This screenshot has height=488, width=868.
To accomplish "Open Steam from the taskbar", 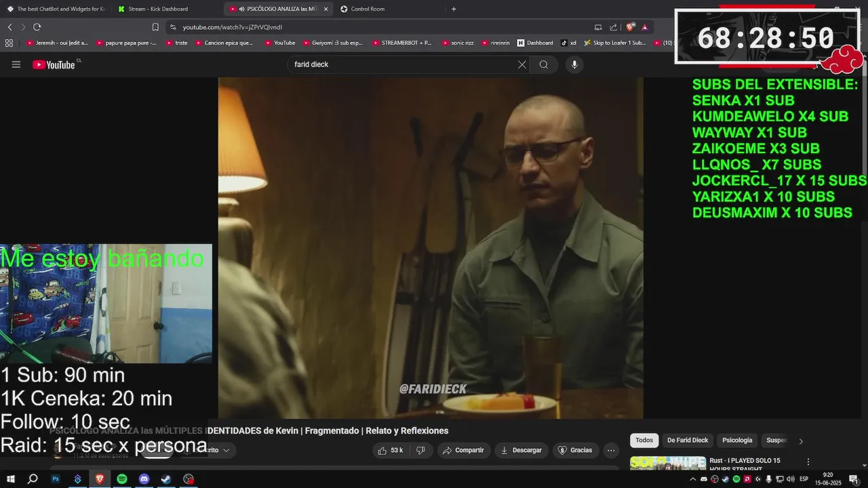I will point(166,479).
